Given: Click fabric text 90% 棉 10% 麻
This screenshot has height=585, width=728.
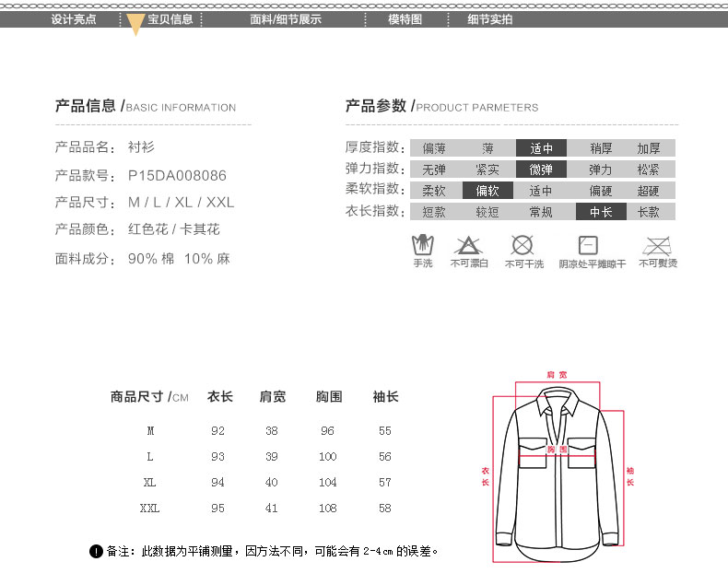Looking at the screenshot, I should [x=179, y=259].
